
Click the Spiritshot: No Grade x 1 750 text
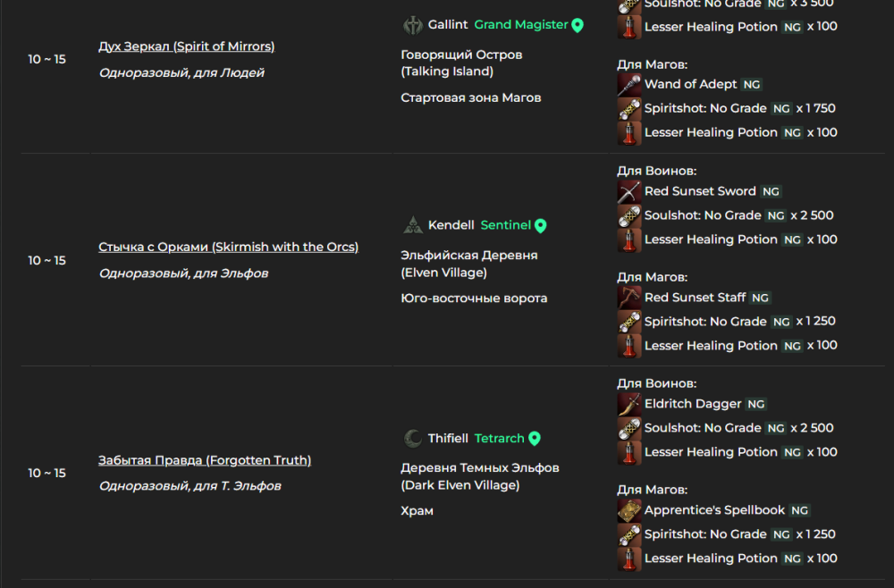pos(740,108)
